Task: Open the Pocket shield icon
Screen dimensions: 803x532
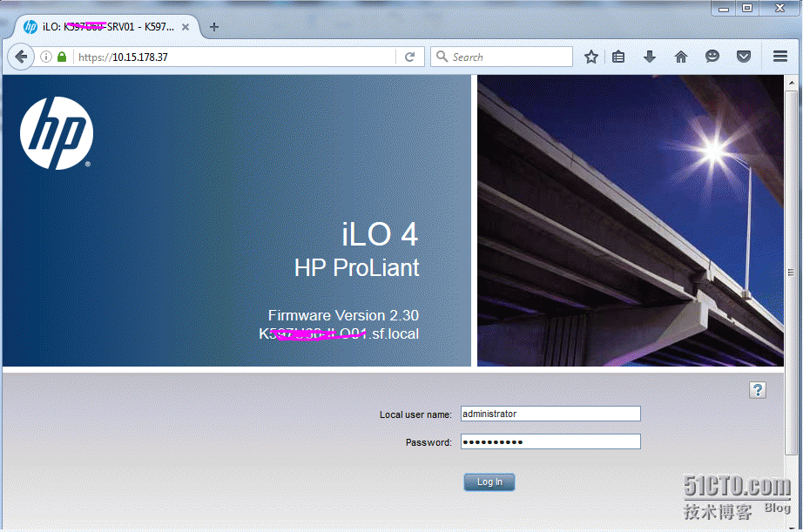Action: (744, 57)
